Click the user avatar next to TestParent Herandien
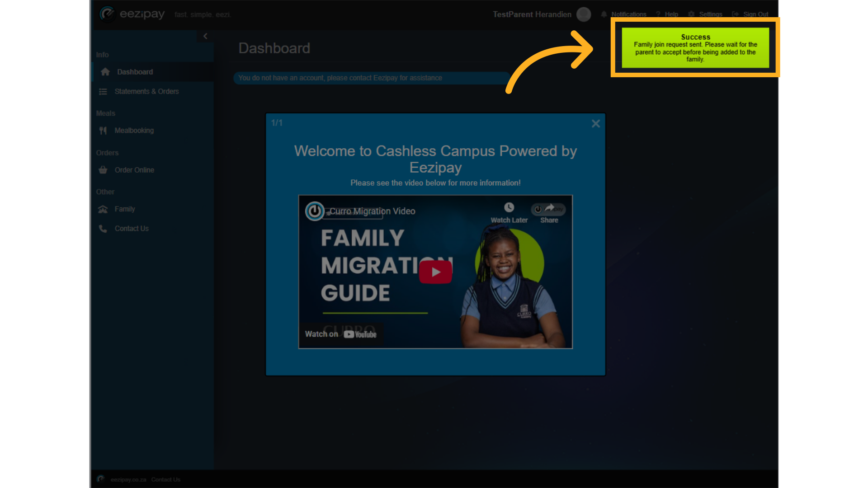The height and width of the screenshot is (488, 868). [584, 14]
